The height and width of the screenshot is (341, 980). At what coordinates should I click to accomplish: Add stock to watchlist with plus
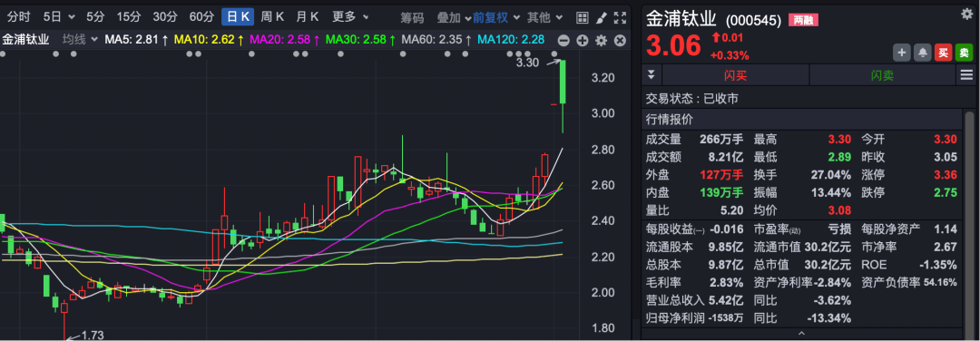(x=902, y=54)
